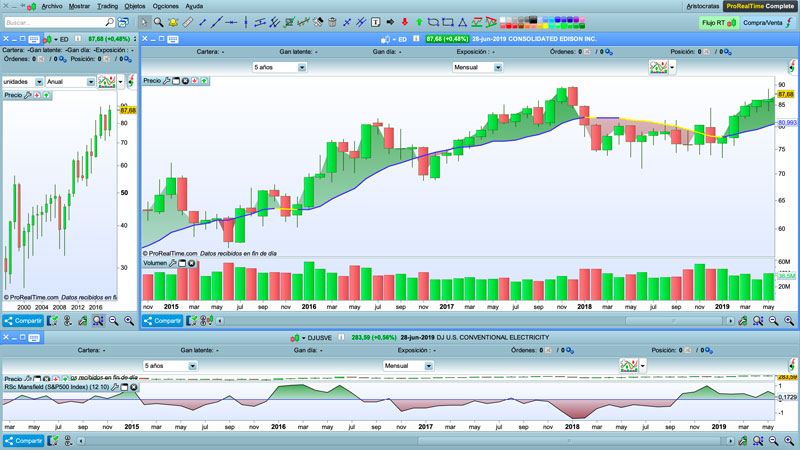
Task: Pick the yellow color swatch
Action: coord(545,25)
